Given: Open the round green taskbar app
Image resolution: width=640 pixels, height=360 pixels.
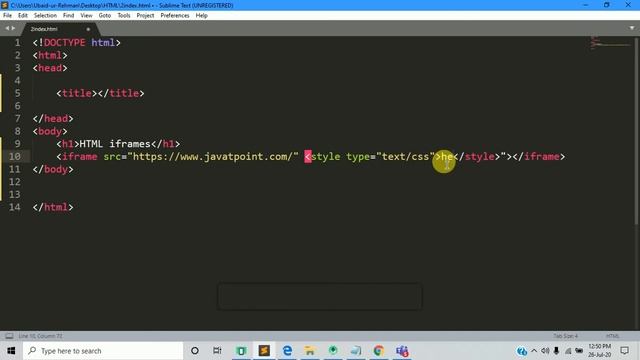Looking at the screenshot, I should pyautogui.click(x=333, y=351).
